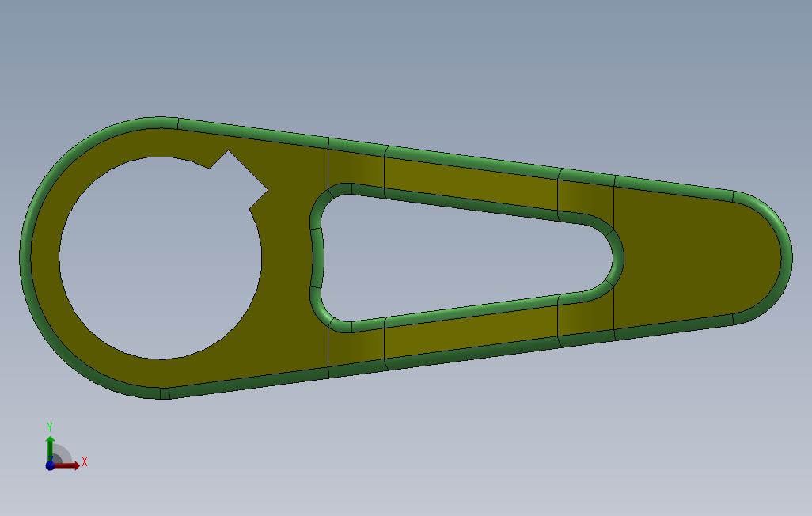Select the lower arm face below the teardrop slot
This screenshot has width=812, height=516.
[470, 332]
